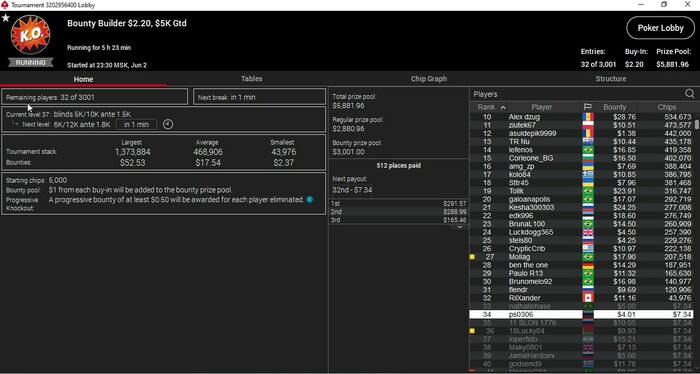Click the largest stack value 1,373,884
Image resolution: width=700 pixels, height=374 pixels.
click(x=132, y=152)
